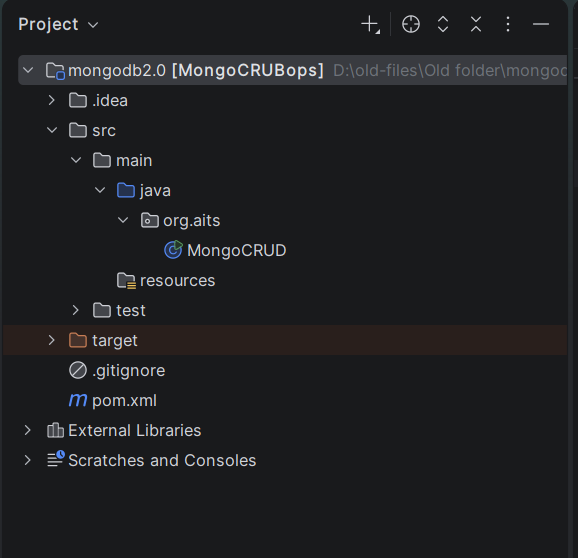Viewport: 578px width, 558px height.
Task: Hide the Project tool window
Action: (x=541, y=25)
